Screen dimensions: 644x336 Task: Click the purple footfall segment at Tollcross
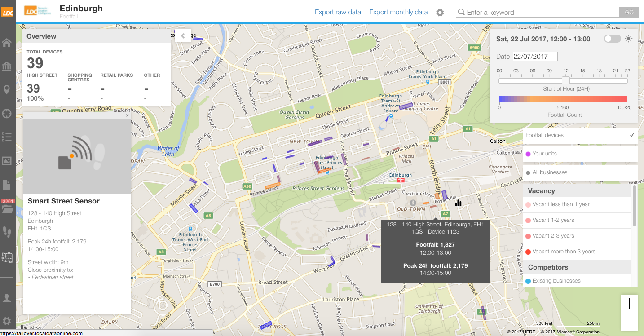click(x=266, y=324)
